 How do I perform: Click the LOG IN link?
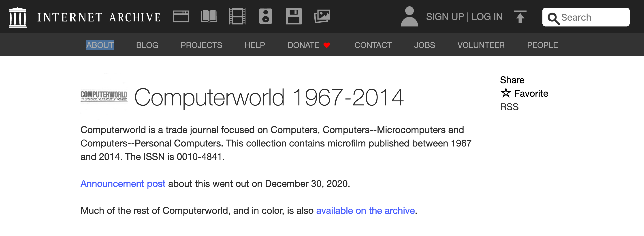[487, 17]
